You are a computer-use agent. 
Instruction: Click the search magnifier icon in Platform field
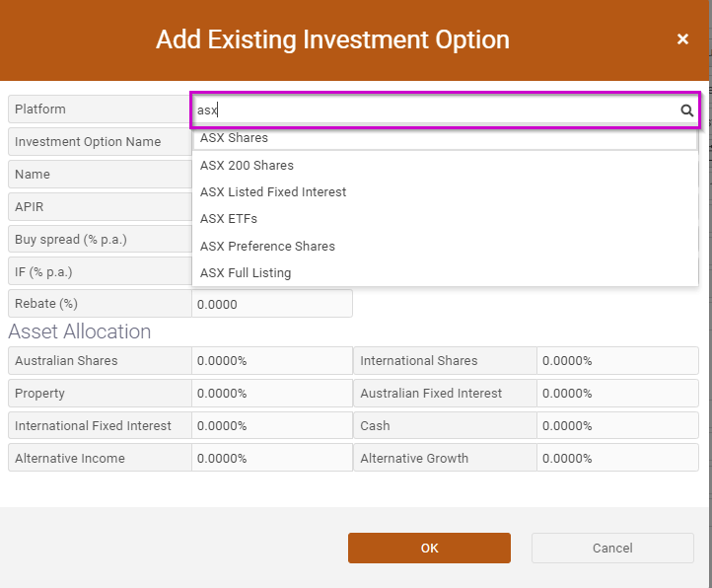pyautogui.click(x=686, y=110)
